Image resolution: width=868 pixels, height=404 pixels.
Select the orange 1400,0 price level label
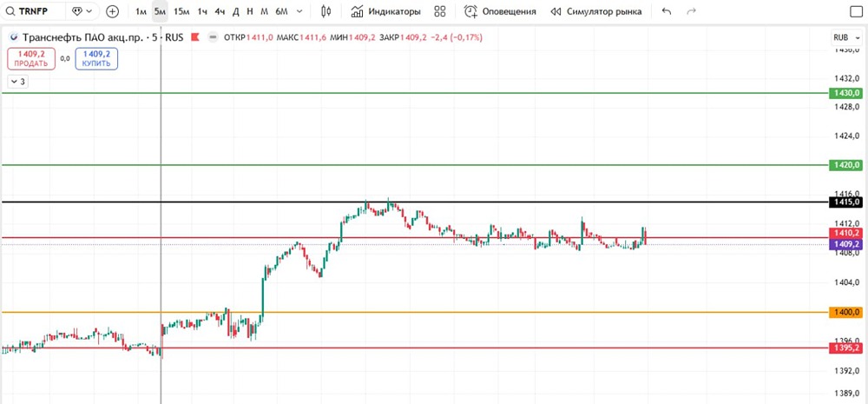click(x=845, y=313)
